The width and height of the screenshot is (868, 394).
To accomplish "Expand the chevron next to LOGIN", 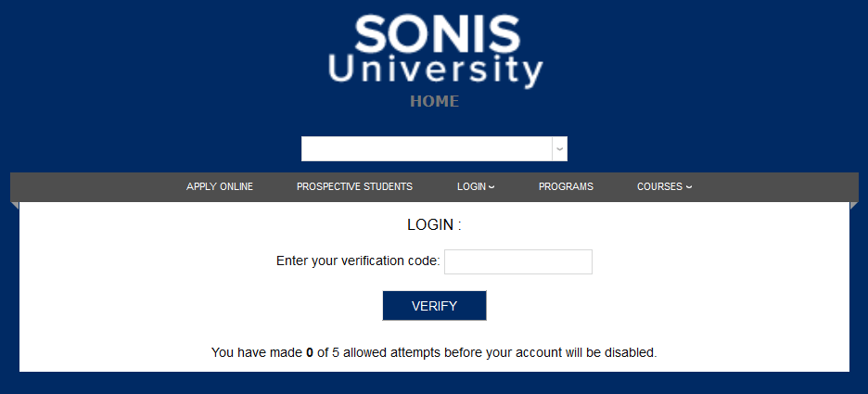I will tap(491, 187).
